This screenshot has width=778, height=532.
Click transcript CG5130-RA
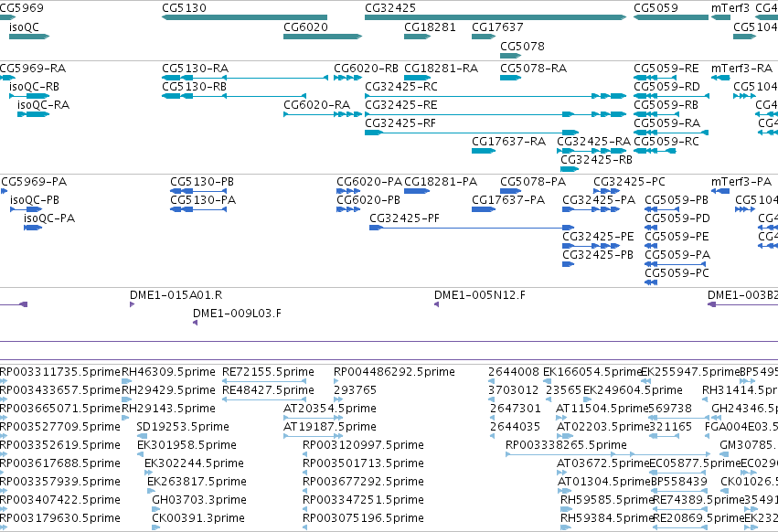click(x=195, y=69)
